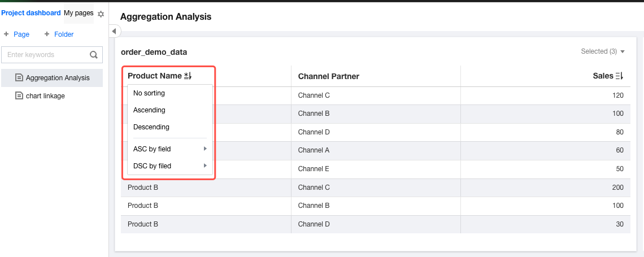644x257 pixels.
Task: Collapse the sidebar with arrow icon
Action: (114, 31)
